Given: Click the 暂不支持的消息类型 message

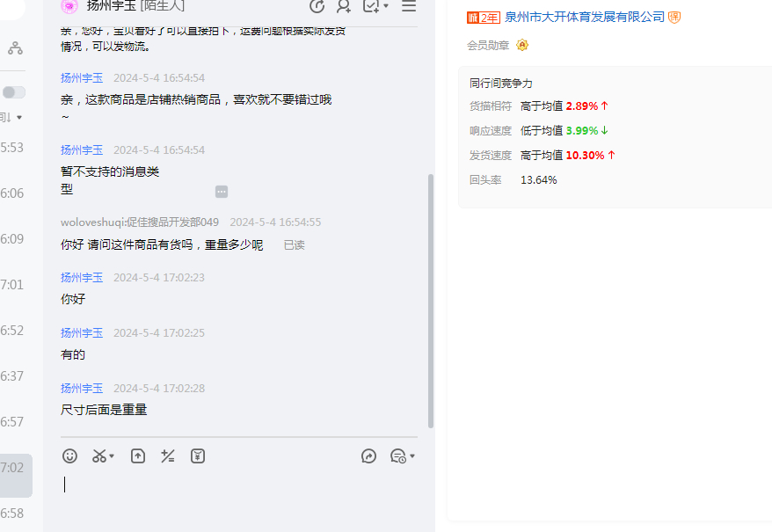Looking at the screenshot, I should click(x=110, y=180).
